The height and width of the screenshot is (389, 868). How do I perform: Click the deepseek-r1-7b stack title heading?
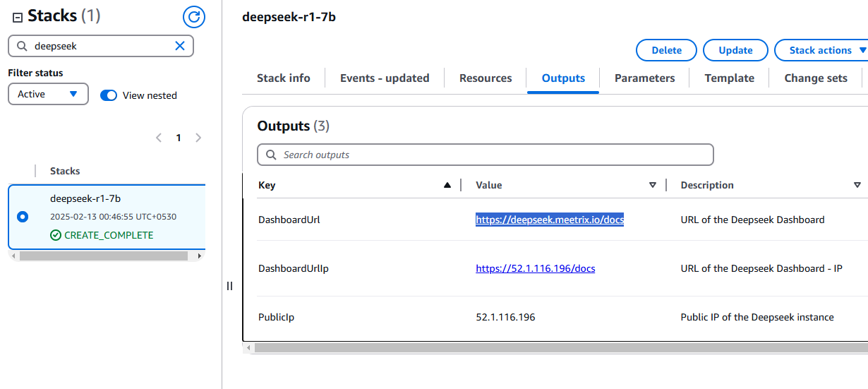point(289,17)
